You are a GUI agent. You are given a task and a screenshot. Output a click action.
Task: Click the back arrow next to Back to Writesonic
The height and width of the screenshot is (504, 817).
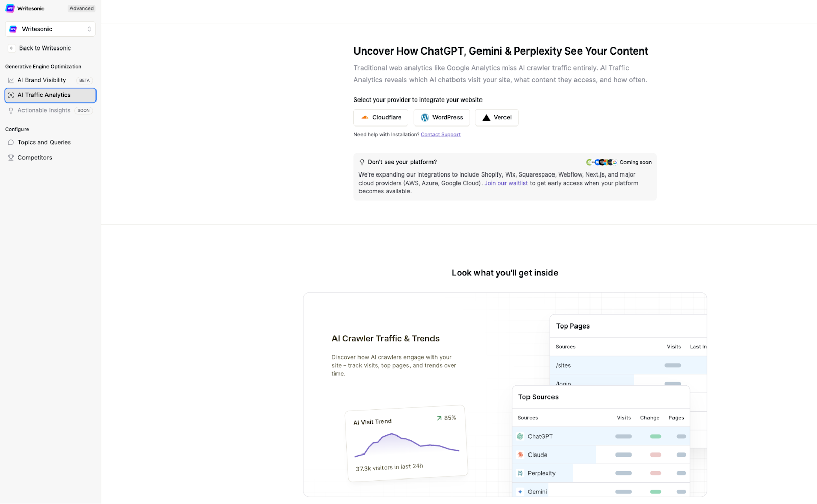pos(12,48)
